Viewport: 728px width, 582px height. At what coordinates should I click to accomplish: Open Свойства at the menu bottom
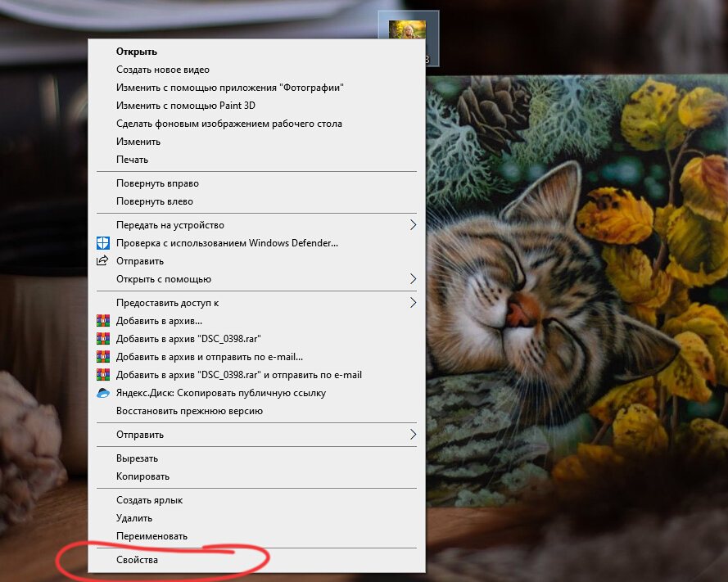[x=256, y=560]
